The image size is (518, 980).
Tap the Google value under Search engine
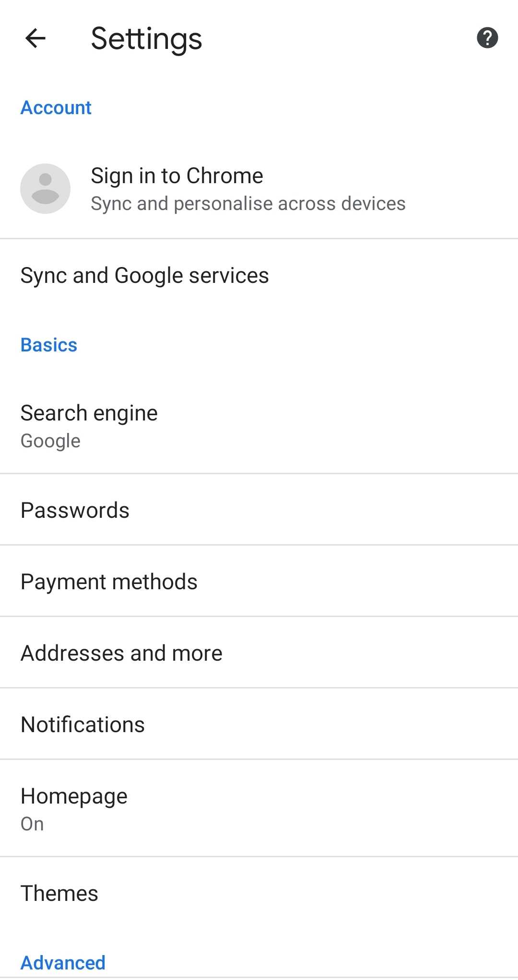[x=50, y=441]
